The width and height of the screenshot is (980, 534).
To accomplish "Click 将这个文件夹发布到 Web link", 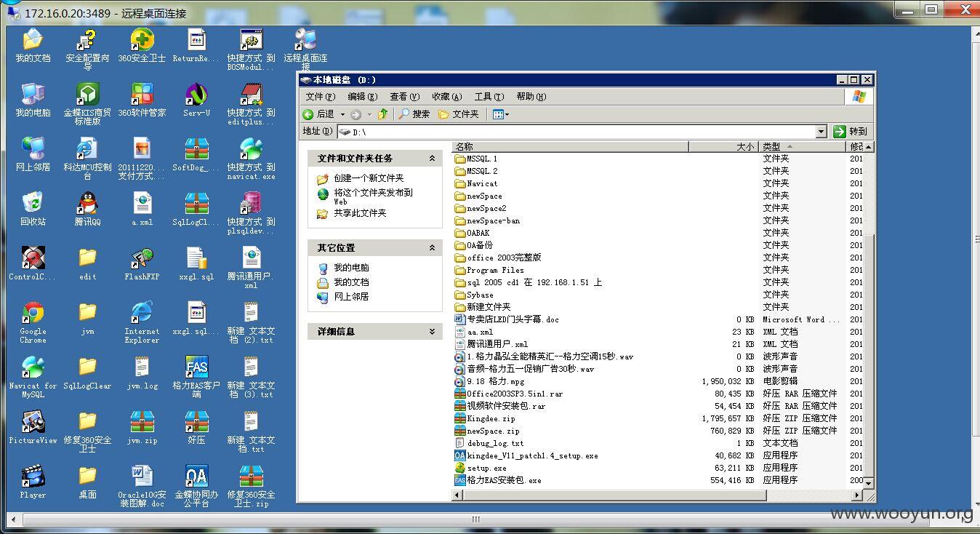I will [x=373, y=196].
